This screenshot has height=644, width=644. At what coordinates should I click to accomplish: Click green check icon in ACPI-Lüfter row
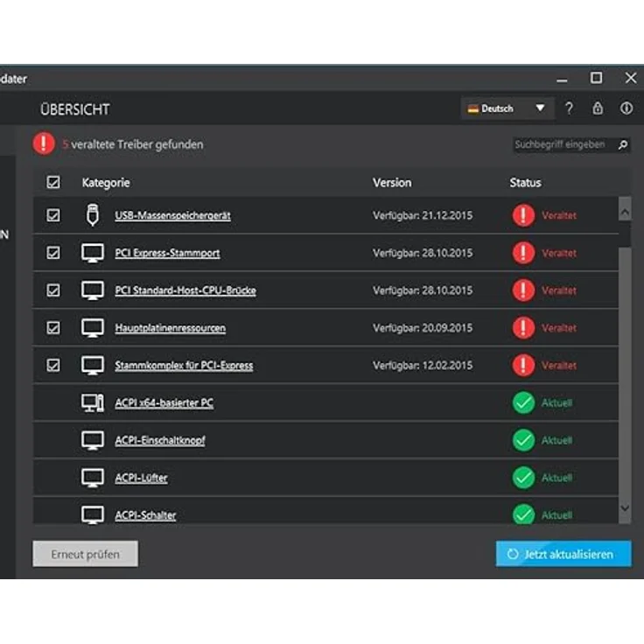coord(523,478)
